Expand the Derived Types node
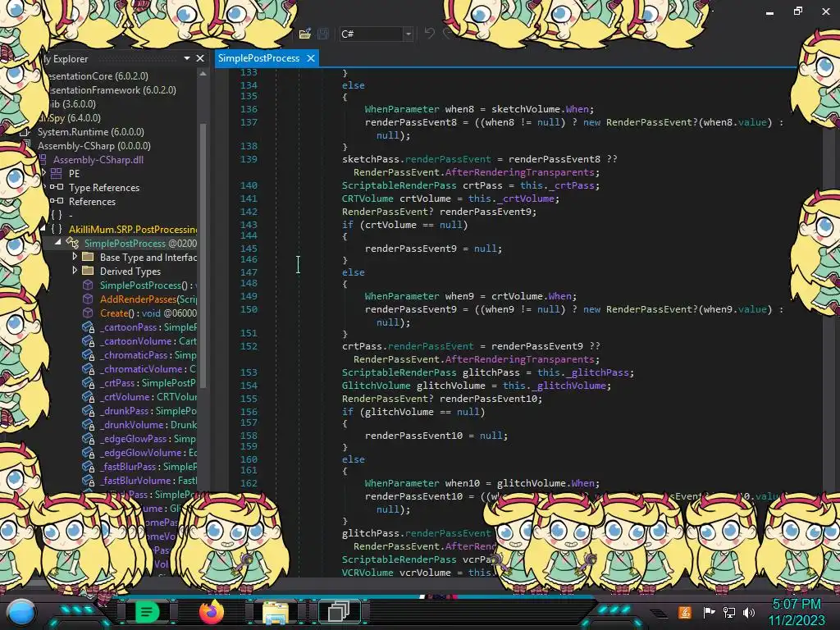This screenshot has width=840, height=630. [x=75, y=271]
